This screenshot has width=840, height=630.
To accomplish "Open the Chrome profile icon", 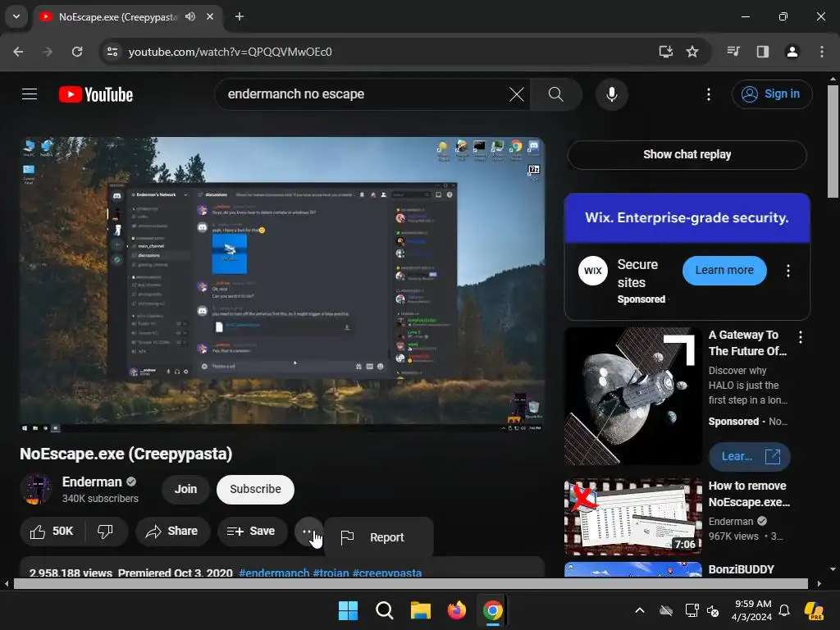I will click(792, 52).
